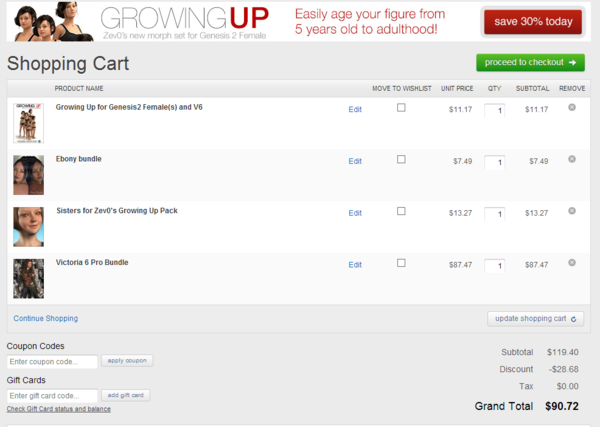The image size is (600, 427).
Task: Click the $119.40 subtotal value
Action: 562,352
